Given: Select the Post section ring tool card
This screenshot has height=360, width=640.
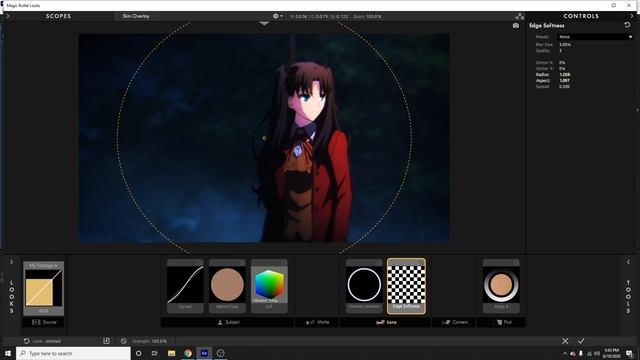Looking at the screenshot, I should point(501,286).
